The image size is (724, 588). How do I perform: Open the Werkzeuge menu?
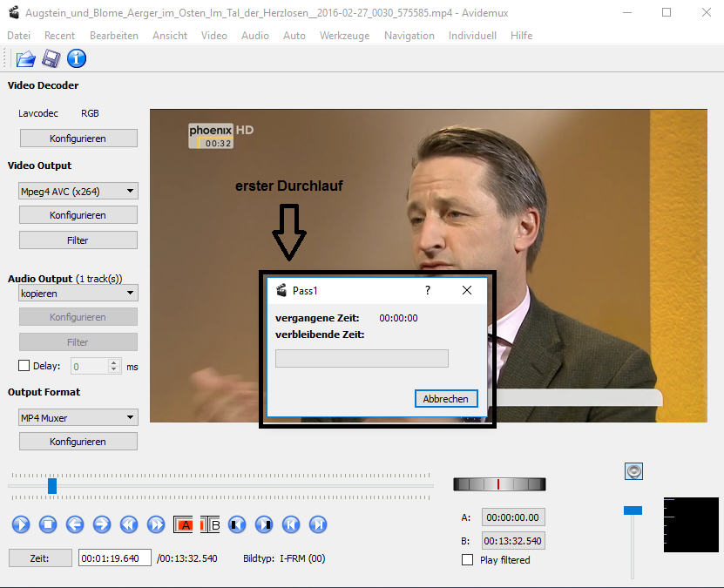(344, 36)
